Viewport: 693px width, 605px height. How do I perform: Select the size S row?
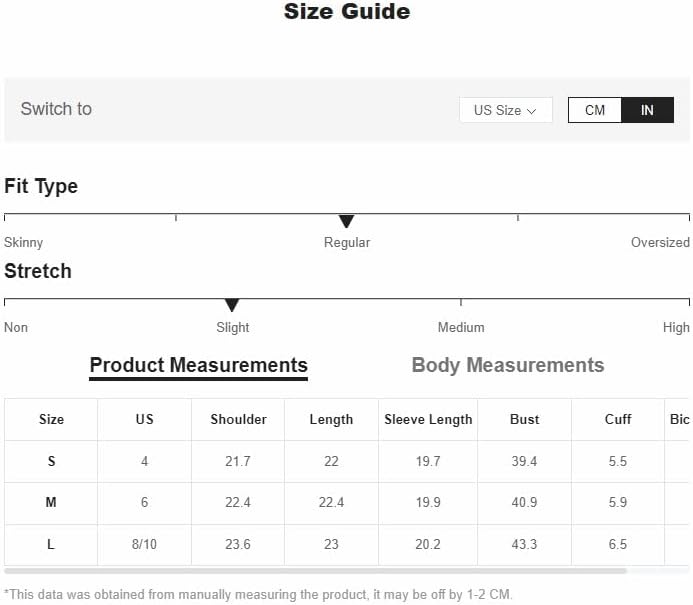click(346, 461)
